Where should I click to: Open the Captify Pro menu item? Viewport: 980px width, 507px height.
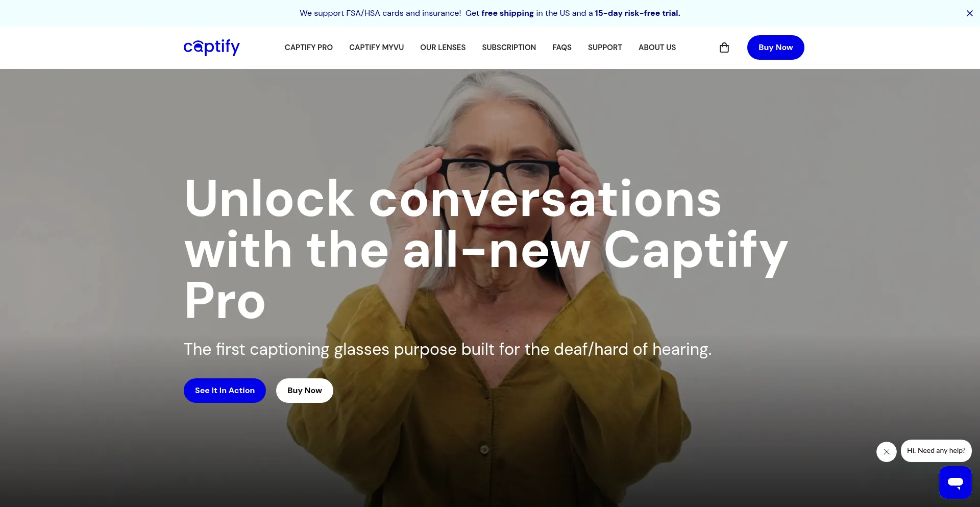coord(308,47)
